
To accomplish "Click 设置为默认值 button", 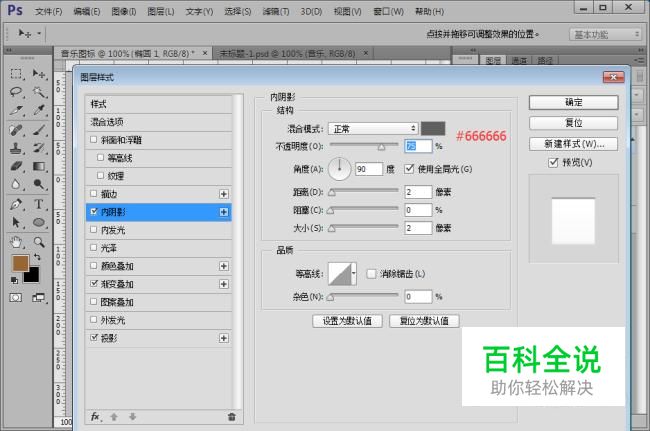I will pos(347,321).
